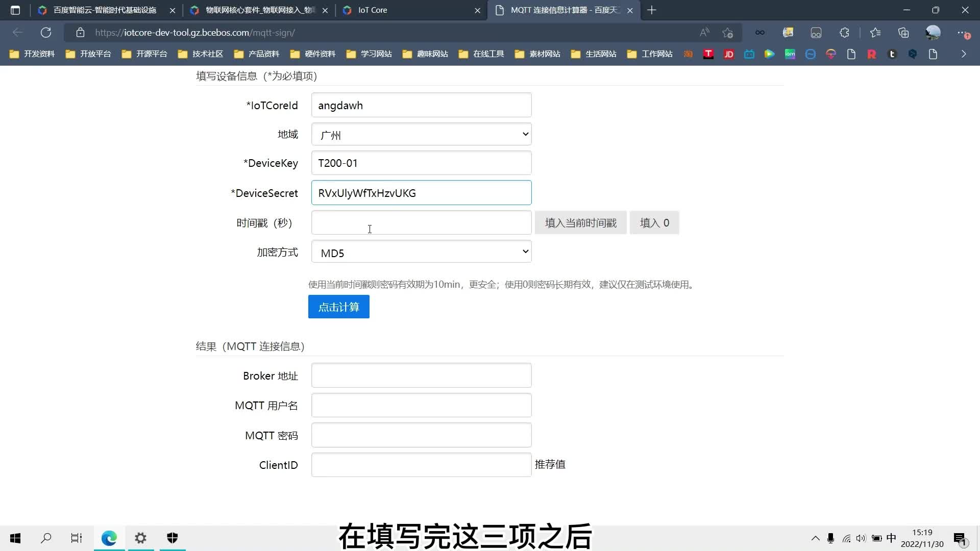Open the Taobao bookmark icon
Screen dimensions: 980x551
pos(688,54)
